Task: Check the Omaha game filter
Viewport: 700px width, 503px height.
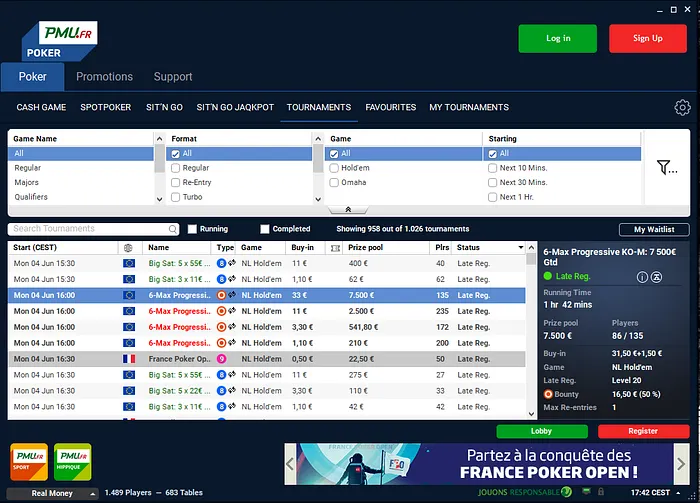Action: point(334,183)
